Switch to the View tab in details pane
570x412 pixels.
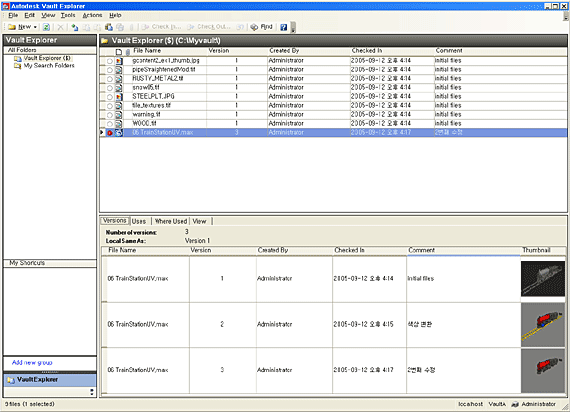[x=199, y=221]
